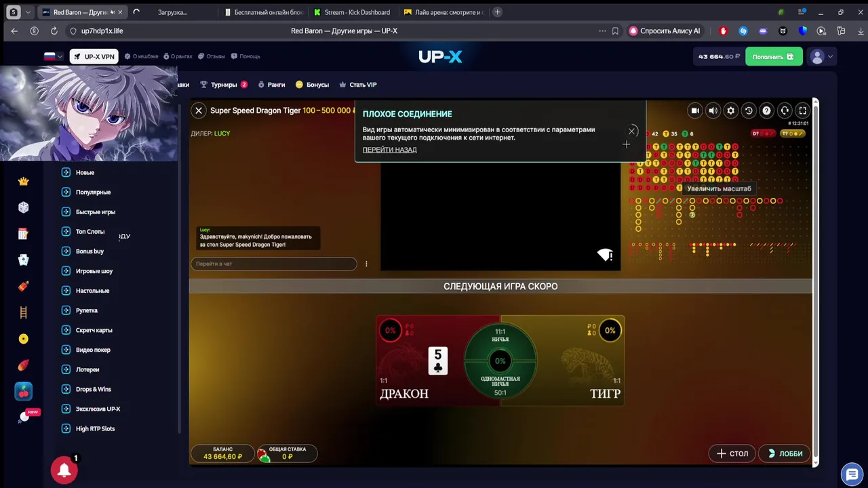Open the crown icon in sidebar
Screen dimensions: 868x488
(24, 181)
